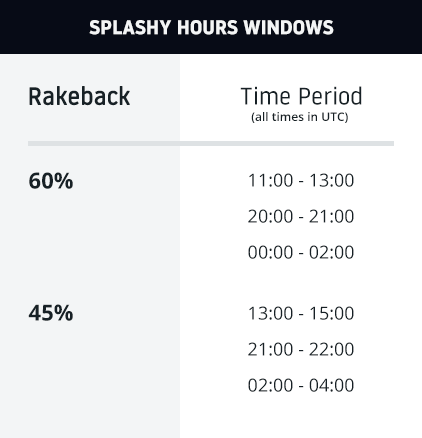Click the 20:00 - 21:00 time slot

tap(301, 216)
